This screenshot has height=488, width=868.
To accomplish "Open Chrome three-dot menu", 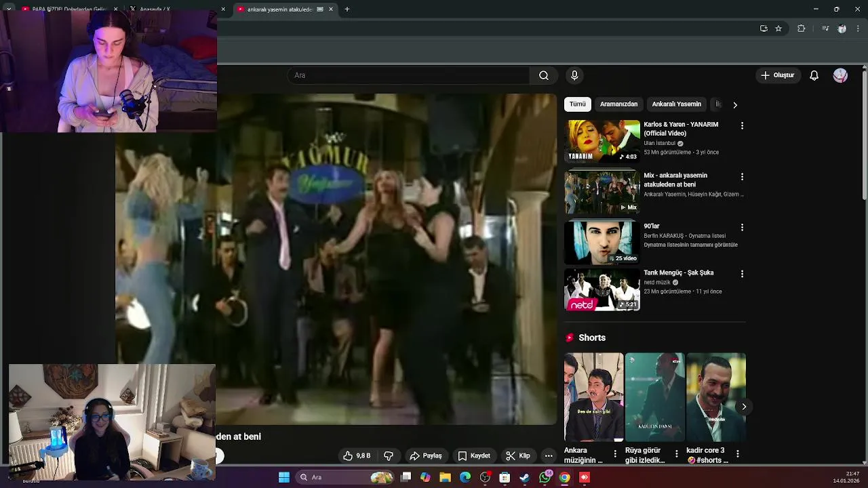I will [x=859, y=28].
